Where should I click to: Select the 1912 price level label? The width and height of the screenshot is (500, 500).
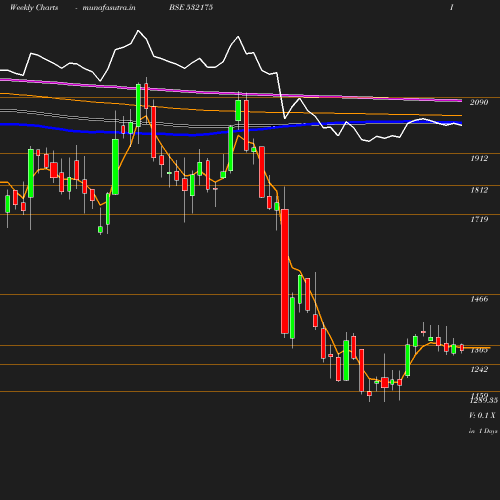[479, 158]
